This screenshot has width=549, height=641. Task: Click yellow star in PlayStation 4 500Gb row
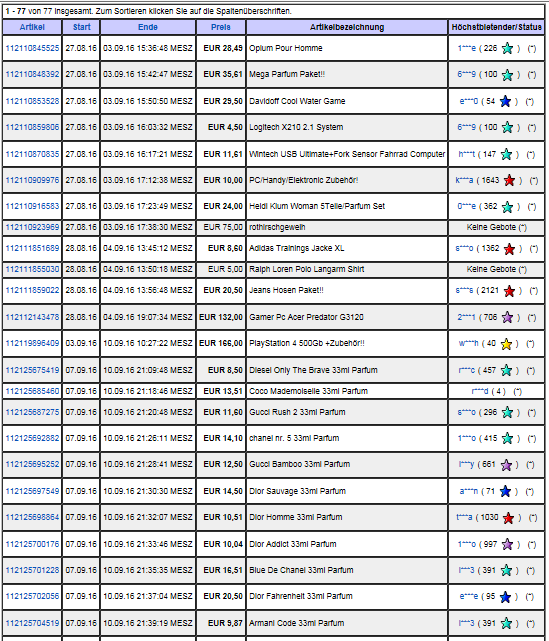click(x=506, y=344)
